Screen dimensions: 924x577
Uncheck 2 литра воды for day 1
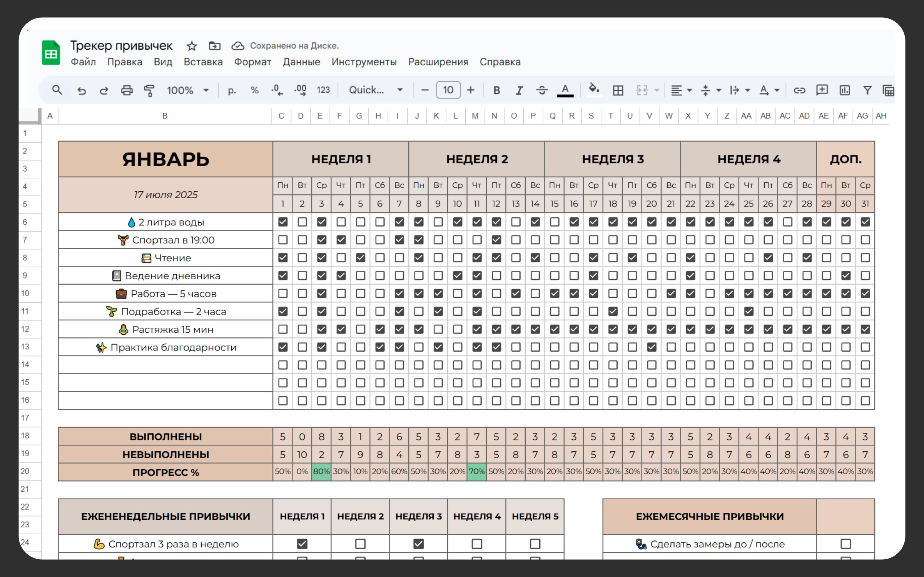click(x=283, y=222)
